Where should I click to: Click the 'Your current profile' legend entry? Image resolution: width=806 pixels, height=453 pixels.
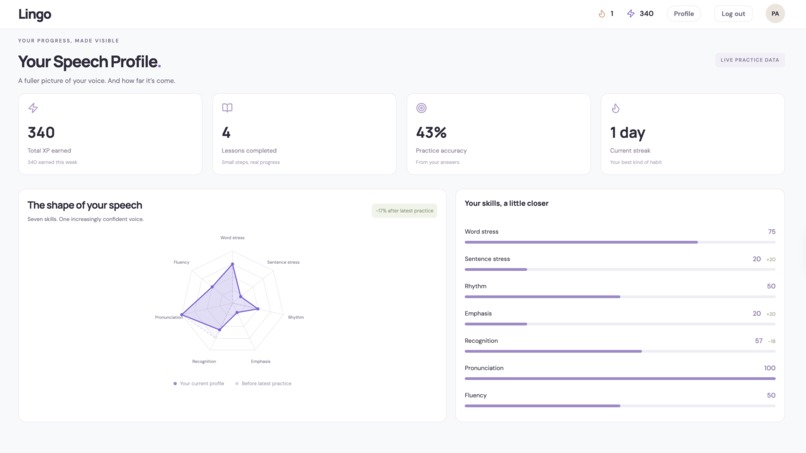tap(198, 384)
